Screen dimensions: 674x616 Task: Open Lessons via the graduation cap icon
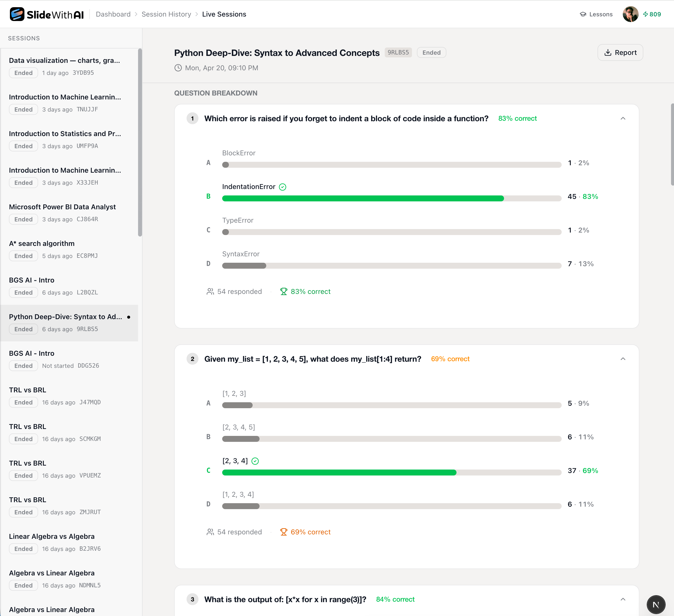point(583,14)
